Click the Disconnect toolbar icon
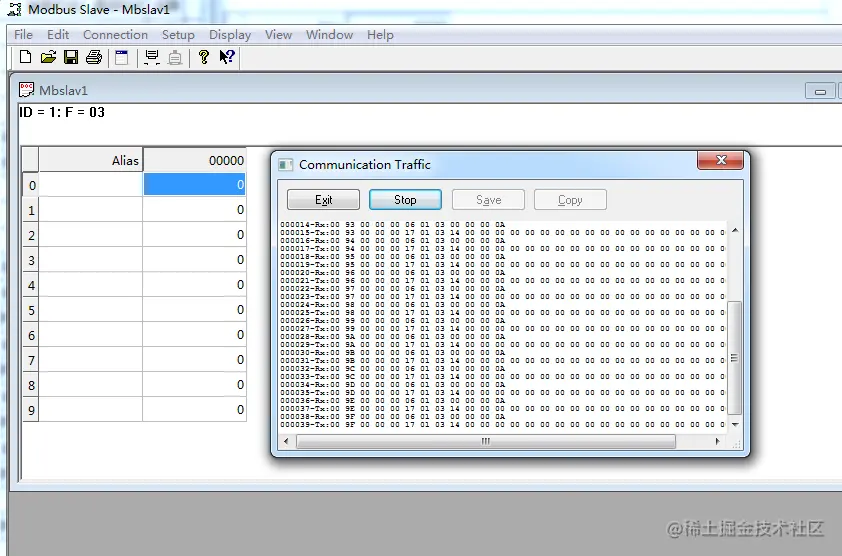 175,57
